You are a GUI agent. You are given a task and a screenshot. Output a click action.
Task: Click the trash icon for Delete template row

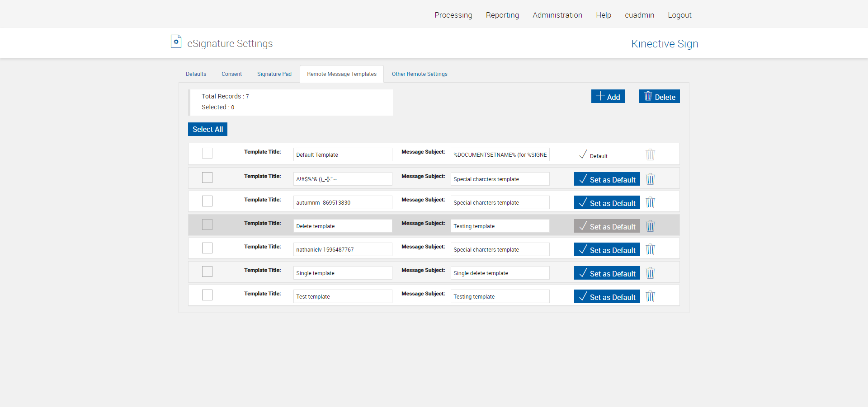coord(650,226)
